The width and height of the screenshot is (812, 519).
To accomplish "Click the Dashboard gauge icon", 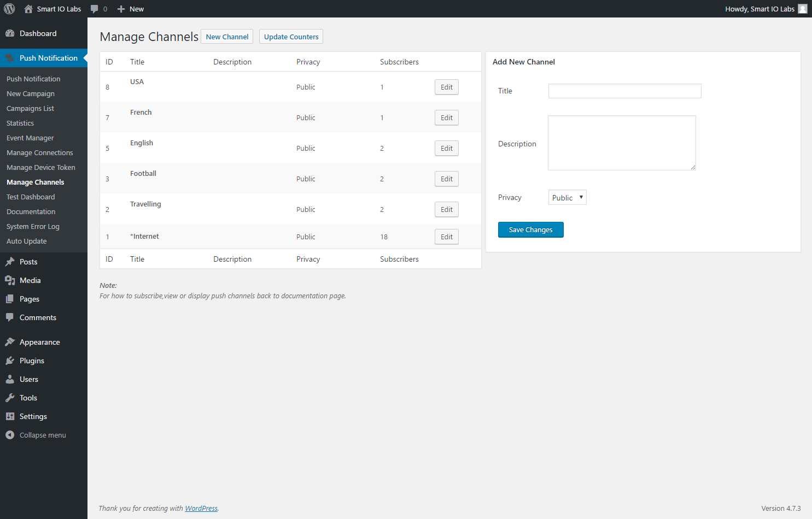I will point(10,33).
